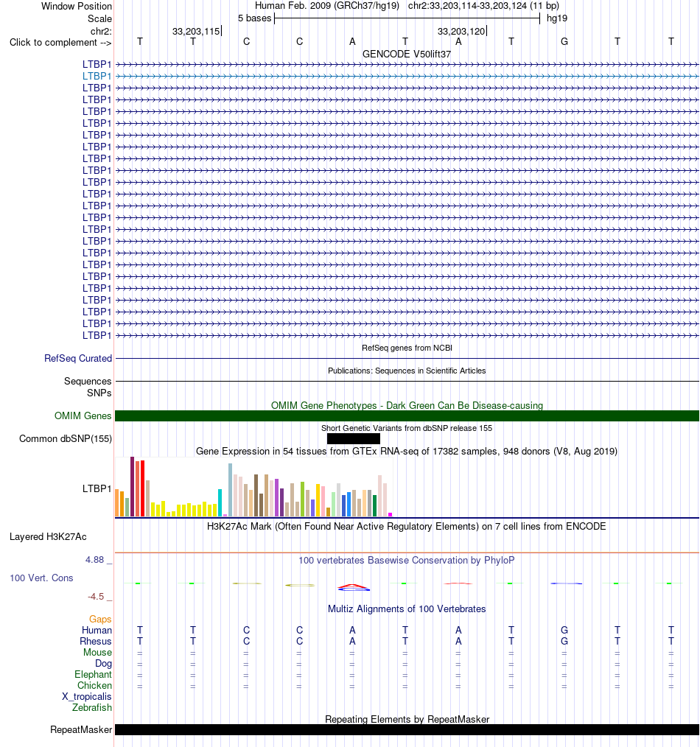Click the Human species label
Viewport: 700px width, 747px height.
coord(97,631)
